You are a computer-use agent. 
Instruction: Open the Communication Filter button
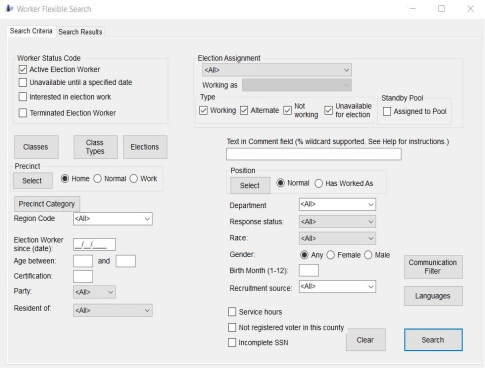(x=433, y=267)
